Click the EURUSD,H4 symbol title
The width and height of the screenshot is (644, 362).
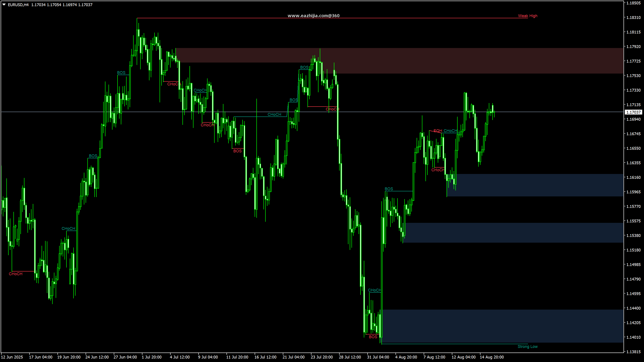tap(18, 5)
